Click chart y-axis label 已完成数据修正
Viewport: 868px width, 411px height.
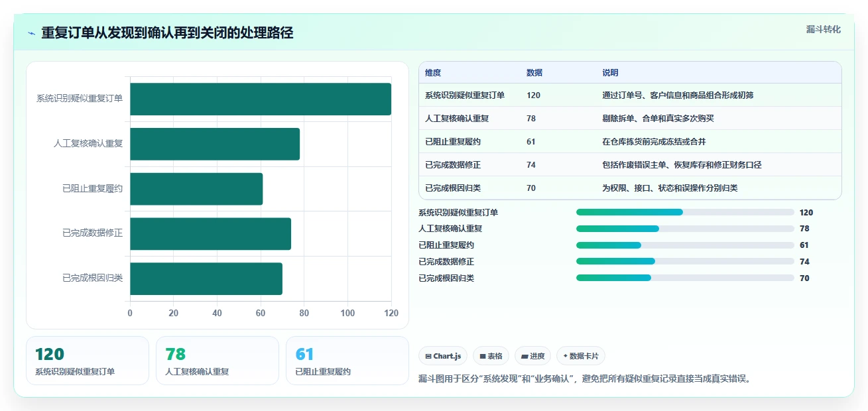click(92, 233)
